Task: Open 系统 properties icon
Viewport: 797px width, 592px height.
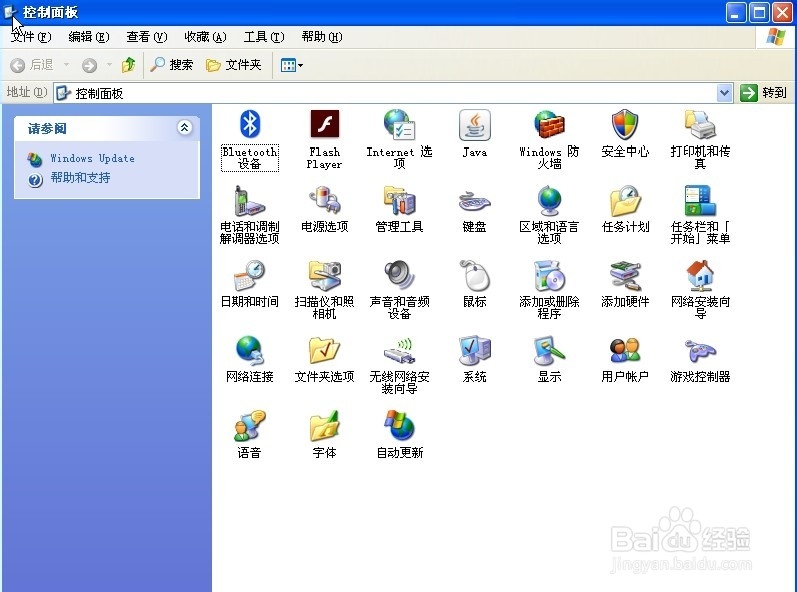Action: pos(474,350)
